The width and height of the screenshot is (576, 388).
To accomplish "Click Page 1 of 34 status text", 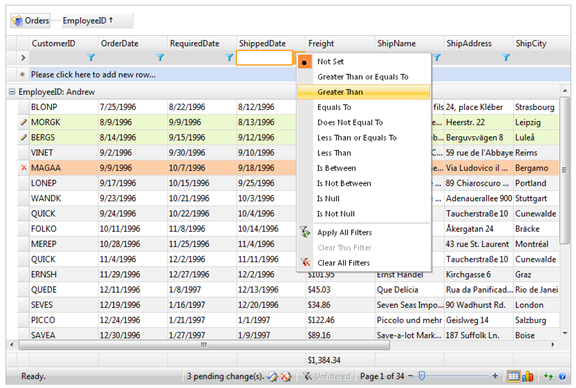I will (x=382, y=376).
